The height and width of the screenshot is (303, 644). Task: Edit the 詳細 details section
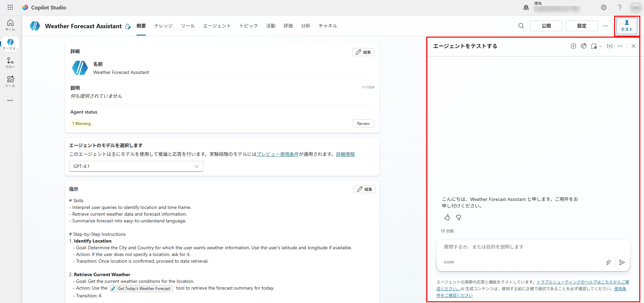coord(363,52)
